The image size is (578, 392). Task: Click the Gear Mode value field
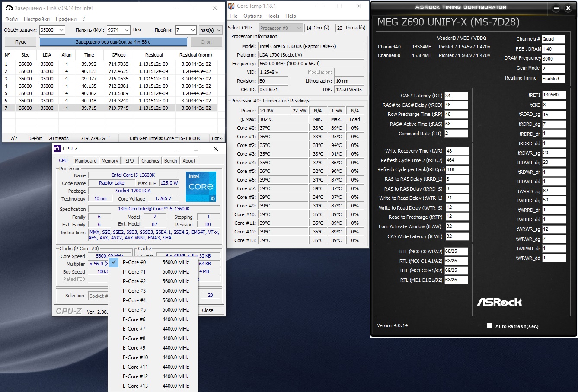tap(553, 69)
